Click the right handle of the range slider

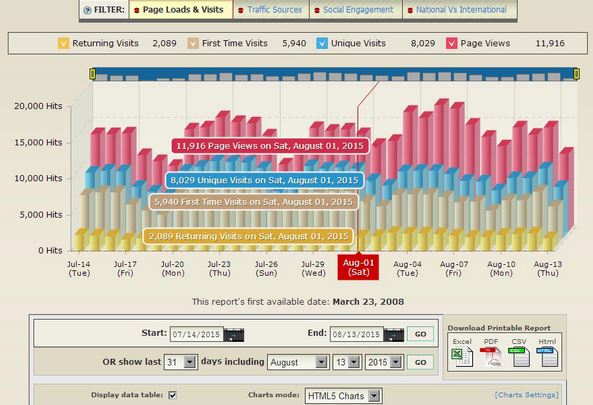click(576, 74)
